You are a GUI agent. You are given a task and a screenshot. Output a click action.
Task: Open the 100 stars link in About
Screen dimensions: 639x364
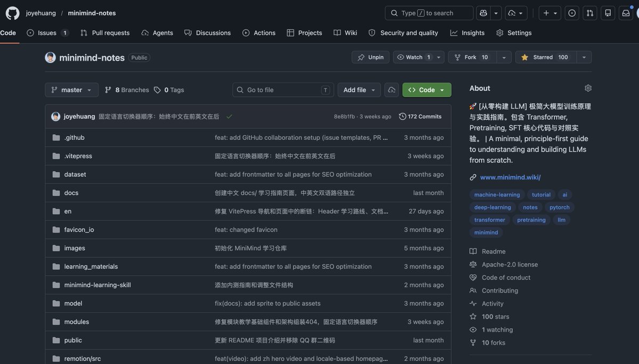(496, 317)
